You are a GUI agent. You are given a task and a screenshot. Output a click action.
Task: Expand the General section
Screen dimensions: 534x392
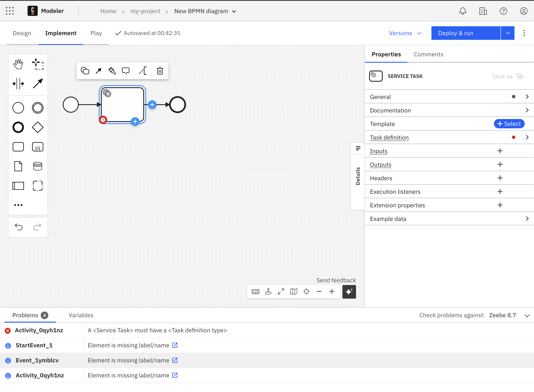449,97
